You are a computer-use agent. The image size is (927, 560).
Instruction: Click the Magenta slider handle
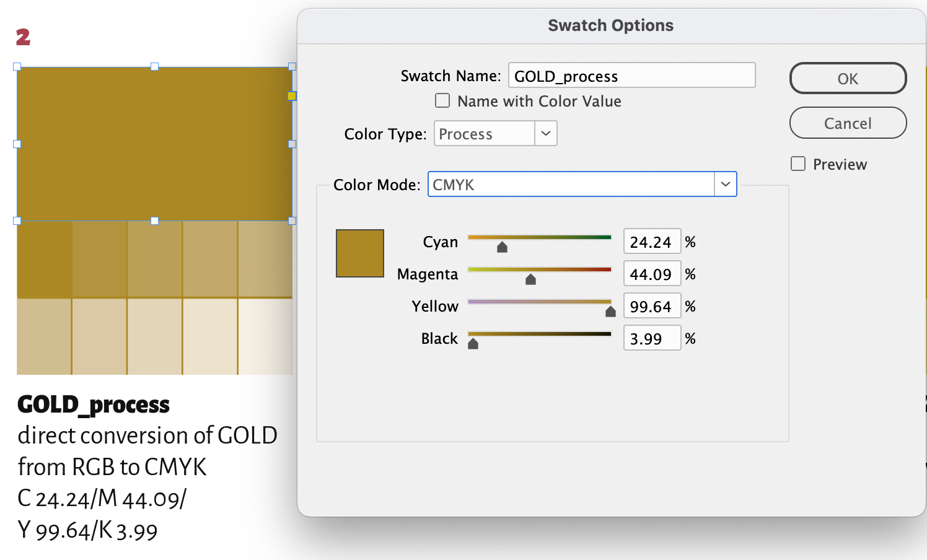coord(530,279)
